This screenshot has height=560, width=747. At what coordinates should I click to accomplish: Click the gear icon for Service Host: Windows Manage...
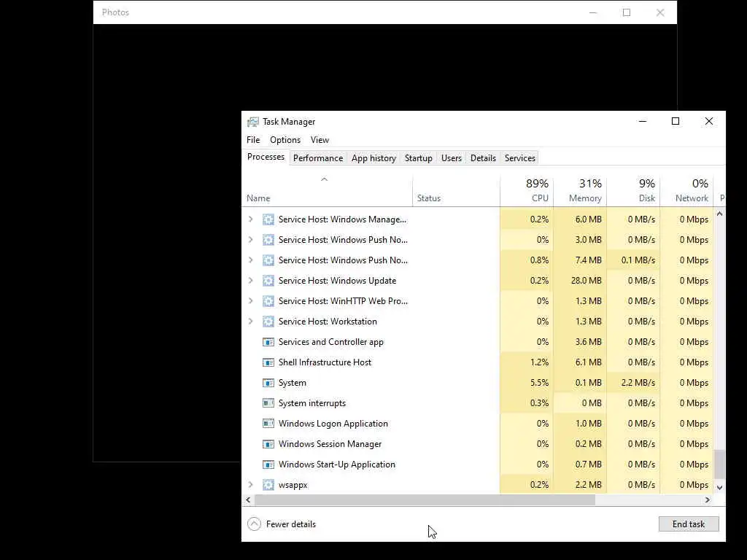[268, 219]
